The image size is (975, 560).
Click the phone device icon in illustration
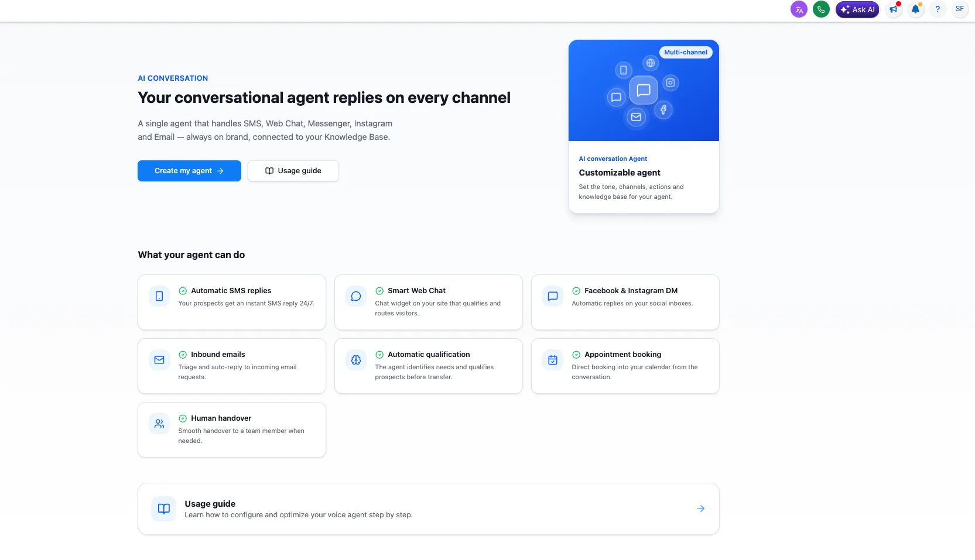(624, 70)
